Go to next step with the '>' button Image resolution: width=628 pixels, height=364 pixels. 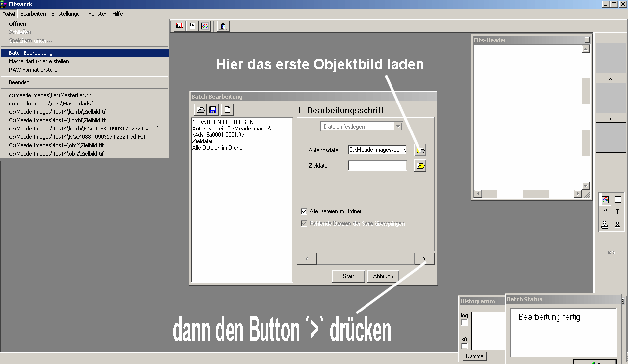424,259
